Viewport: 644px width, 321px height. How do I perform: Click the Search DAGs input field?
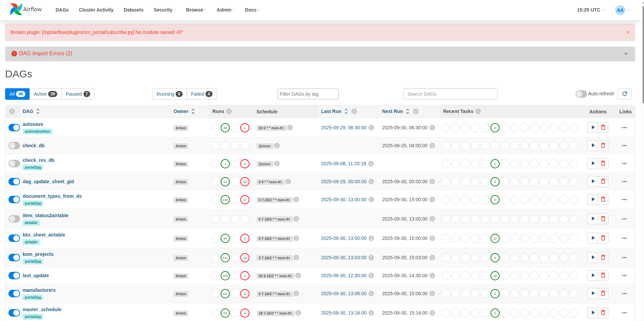coord(450,94)
